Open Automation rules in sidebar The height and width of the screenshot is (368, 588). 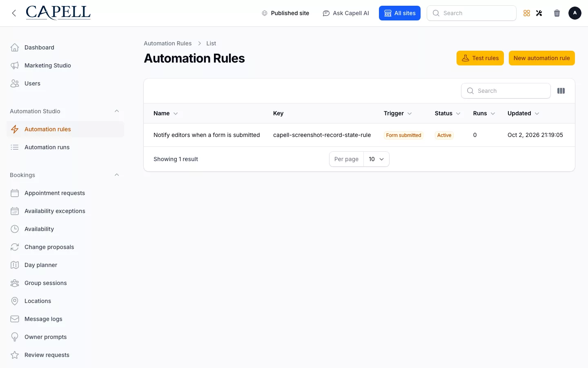pos(65,129)
